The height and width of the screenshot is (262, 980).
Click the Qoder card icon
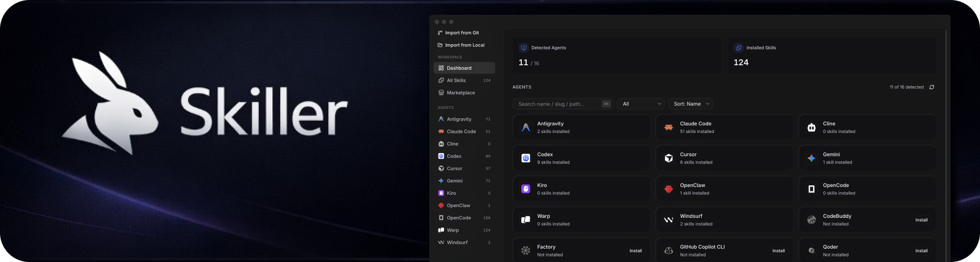pyautogui.click(x=811, y=251)
